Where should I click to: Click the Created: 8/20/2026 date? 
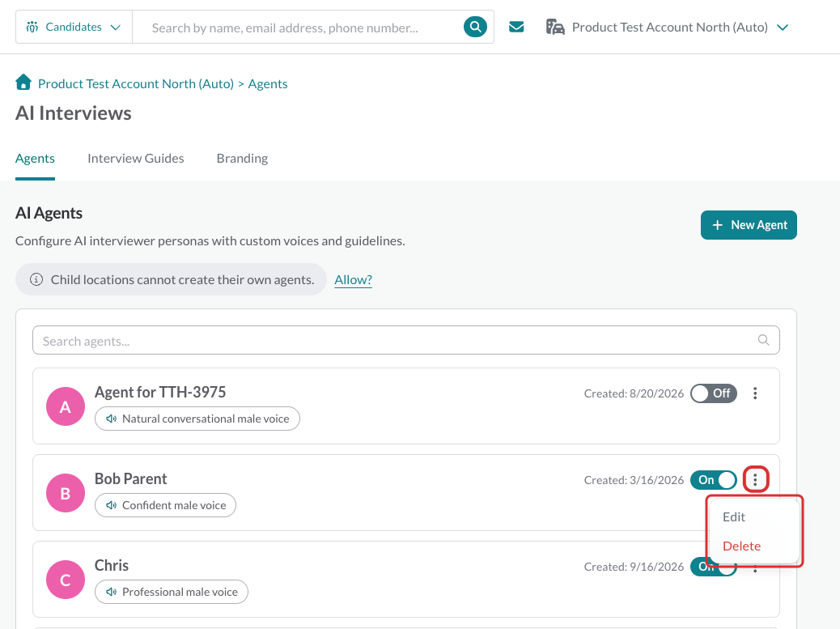pyautogui.click(x=634, y=393)
